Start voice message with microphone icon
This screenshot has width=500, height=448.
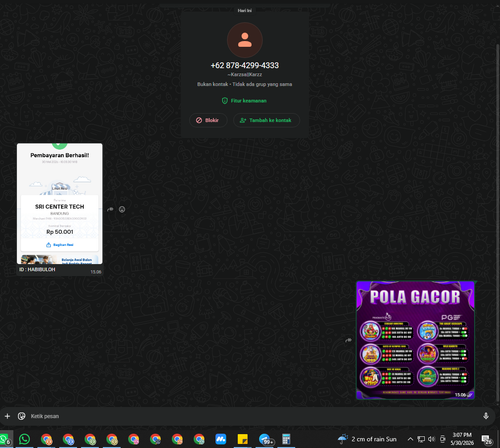click(486, 416)
